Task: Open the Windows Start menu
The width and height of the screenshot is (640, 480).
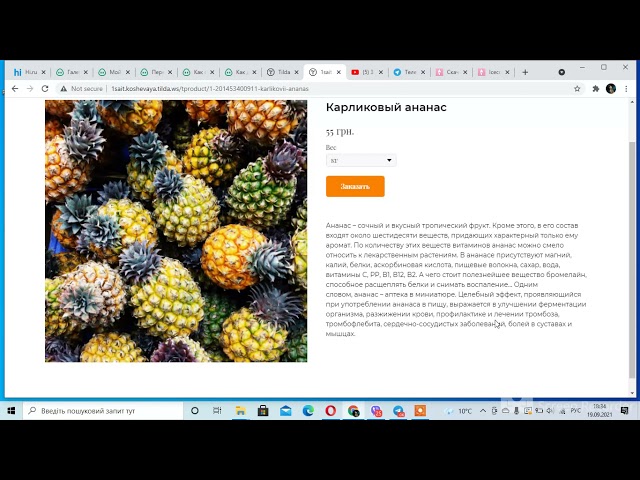Action: (11, 411)
